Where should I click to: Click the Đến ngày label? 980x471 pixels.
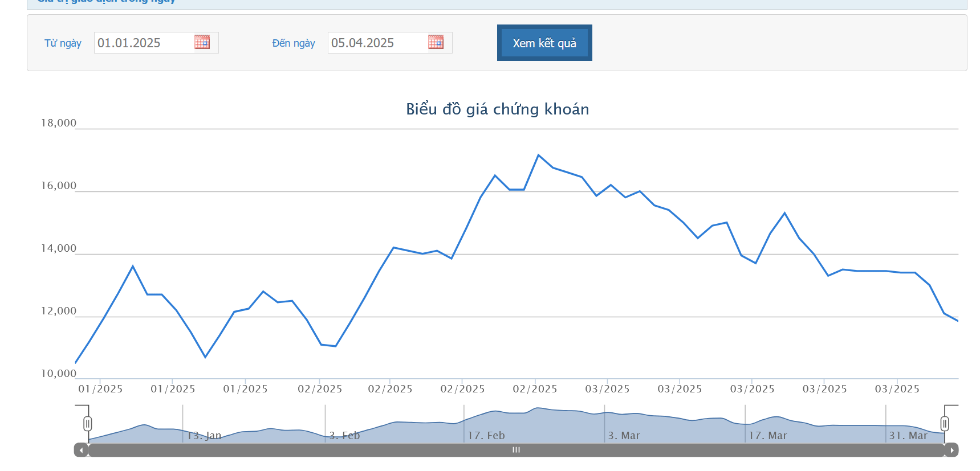click(294, 43)
